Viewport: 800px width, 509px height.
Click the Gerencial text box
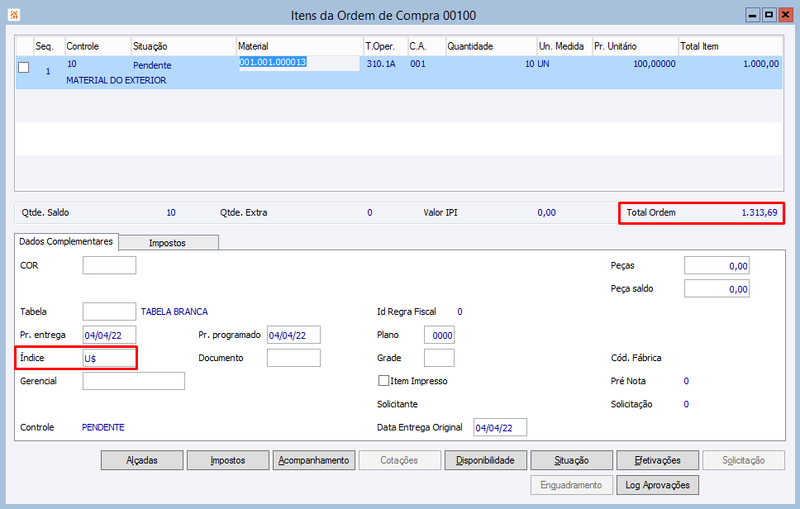[134, 381]
